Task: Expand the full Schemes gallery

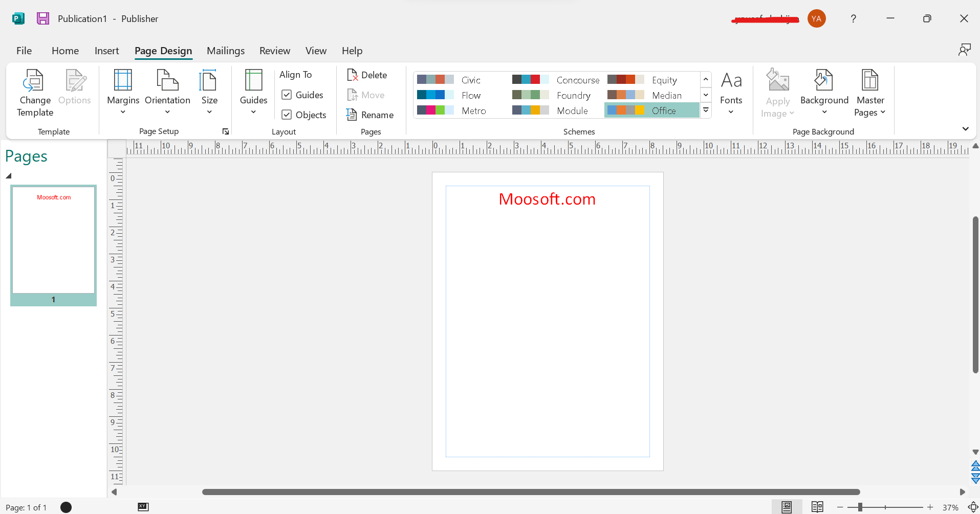Action: 706,110
